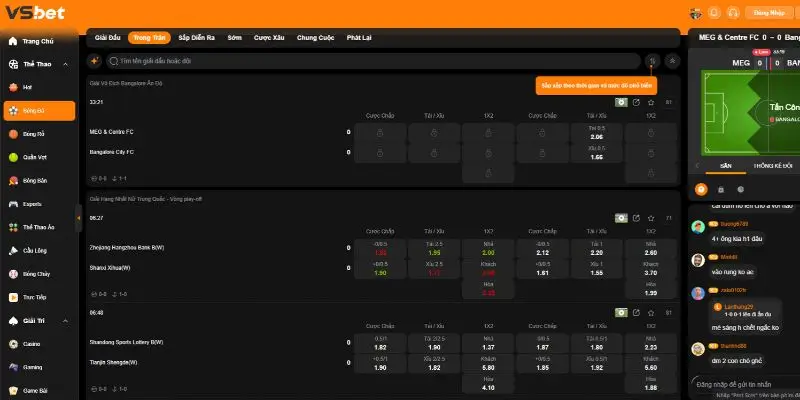Focus the chat message input field
The height and width of the screenshot is (400, 800).
point(745,384)
